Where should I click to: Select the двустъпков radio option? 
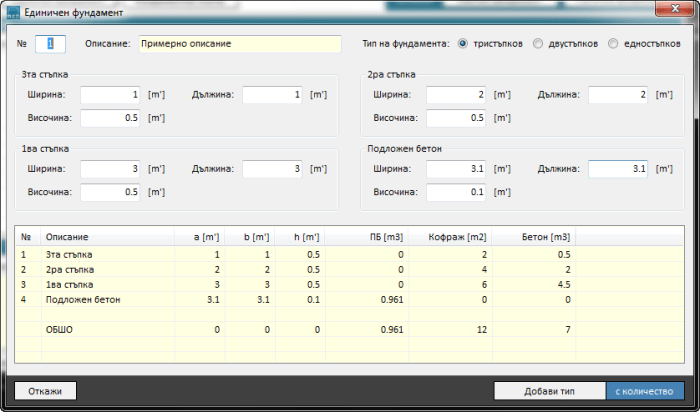tap(539, 44)
